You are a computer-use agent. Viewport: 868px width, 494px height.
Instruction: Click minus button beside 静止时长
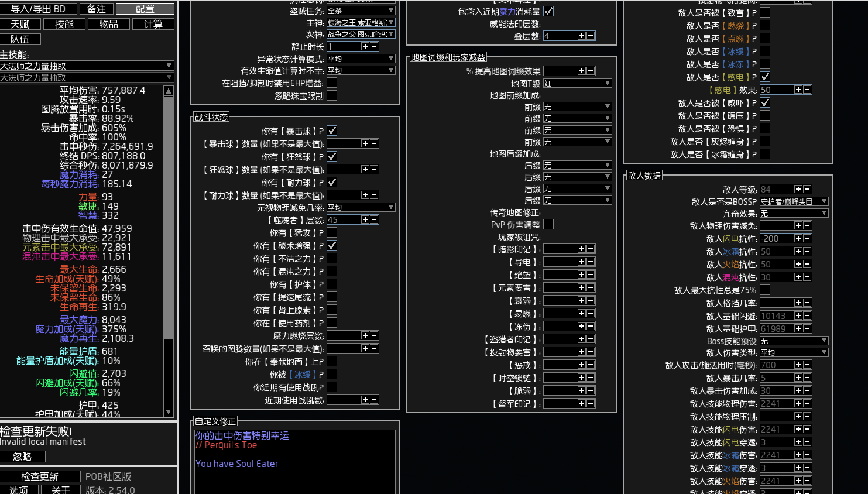click(374, 46)
